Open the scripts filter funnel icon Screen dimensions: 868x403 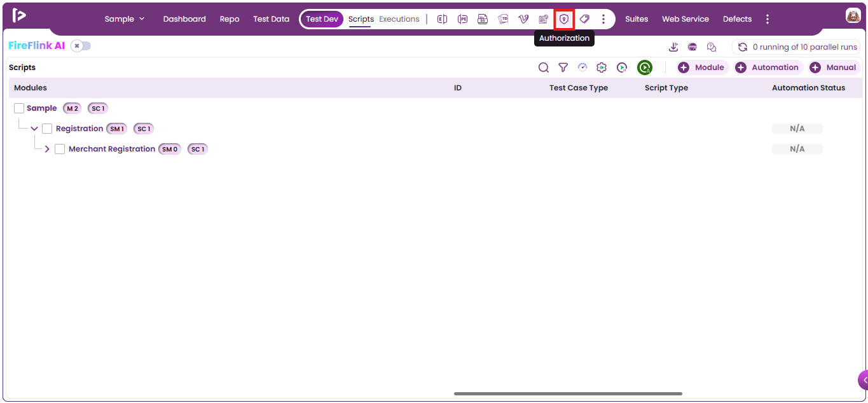click(x=563, y=67)
